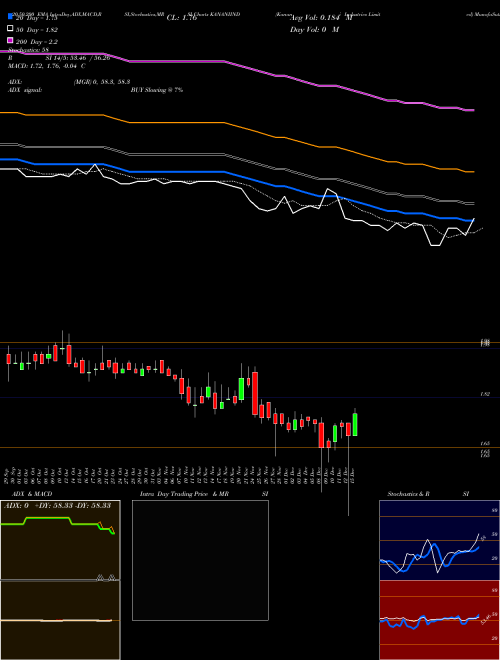Click the 'BUY Slowing @ 7%' signal text
This screenshot has width=500, height=660.
[157, 90]
